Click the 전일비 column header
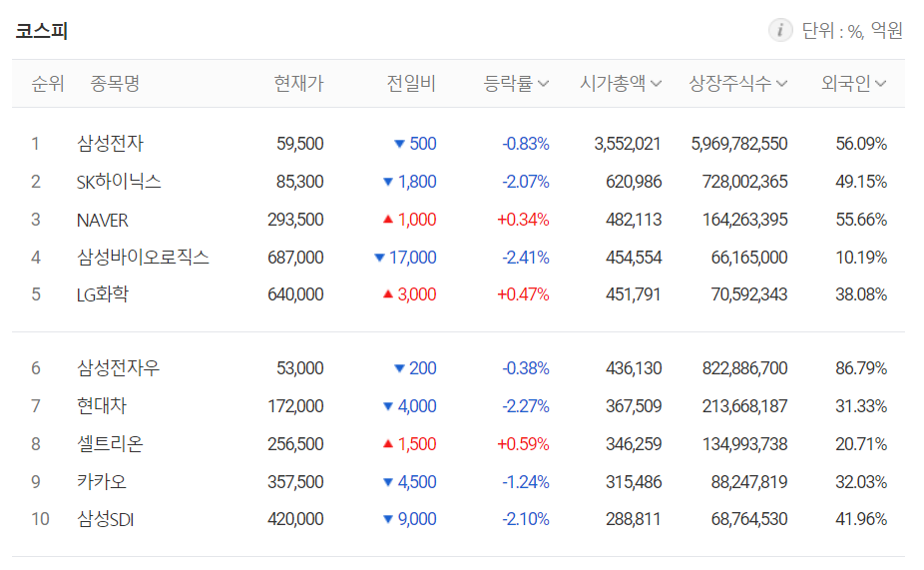Screen dimensions: 924x570 click(x=411, y=83)
